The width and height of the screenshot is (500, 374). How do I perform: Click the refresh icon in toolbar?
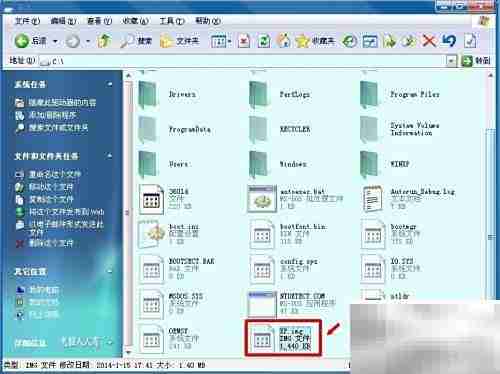click(x=264, y=41)
